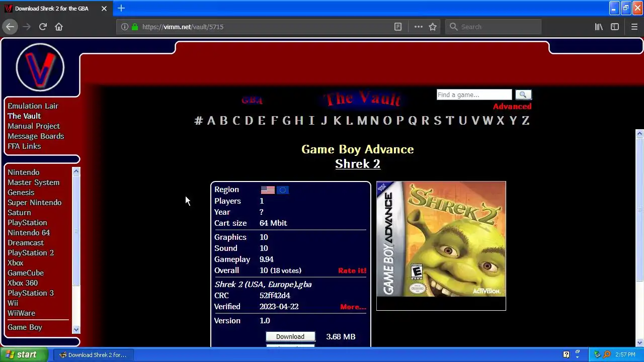Select Xbox 360 in systems list

pos(23,283)
